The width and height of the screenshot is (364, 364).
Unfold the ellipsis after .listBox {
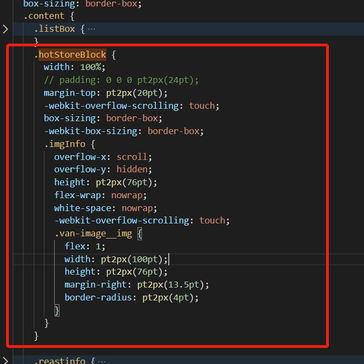pos(91,29)
